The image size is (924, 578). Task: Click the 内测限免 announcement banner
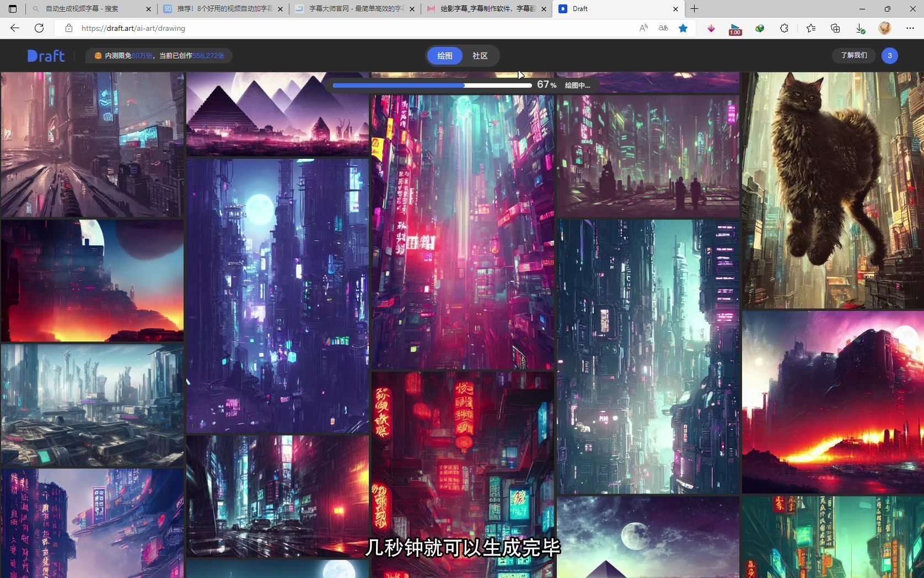pos(159,56)
